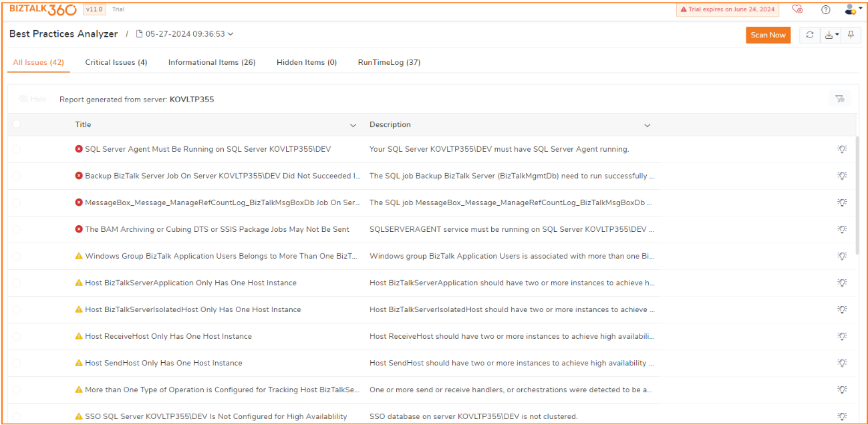Click the BizTalk360 logo link
Screen dimensions: 868x425
(43, 9)
